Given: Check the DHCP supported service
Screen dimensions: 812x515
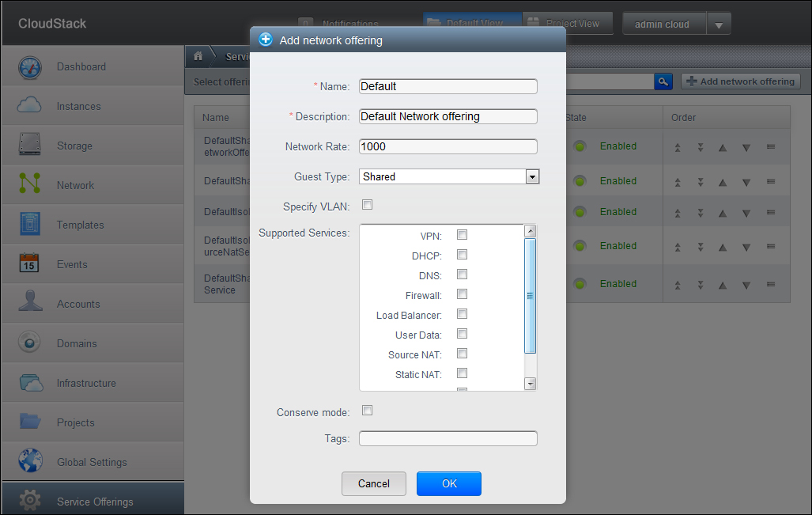Looking at the screenshot, I should 463,255.
